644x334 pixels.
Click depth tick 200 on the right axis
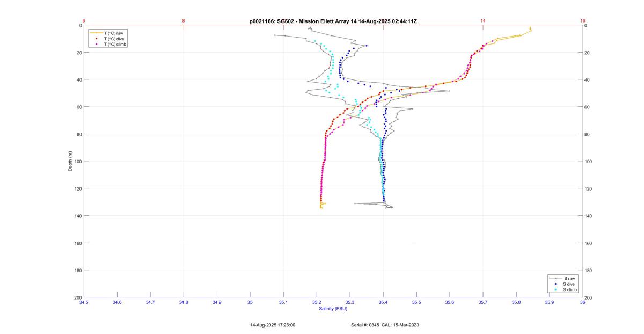pyautogui.click(x=588, y=297)
